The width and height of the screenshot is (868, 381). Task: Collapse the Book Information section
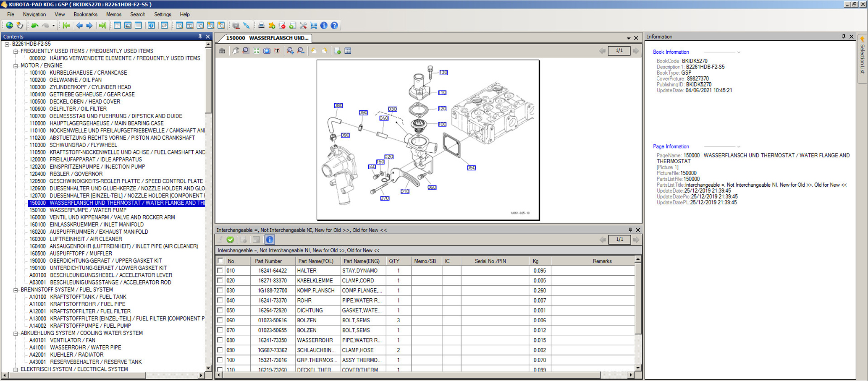pos(739,52)
